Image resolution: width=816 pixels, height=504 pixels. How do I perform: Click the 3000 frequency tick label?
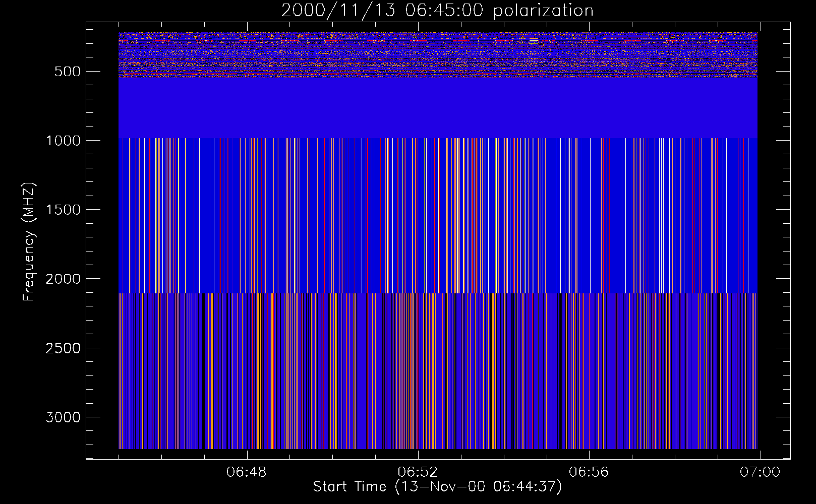coord(63,417)
